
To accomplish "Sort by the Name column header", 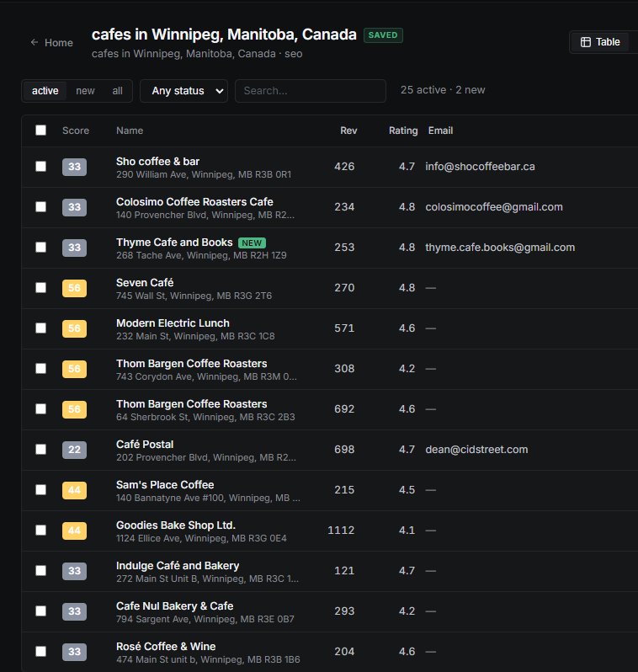I will [130, 131].
